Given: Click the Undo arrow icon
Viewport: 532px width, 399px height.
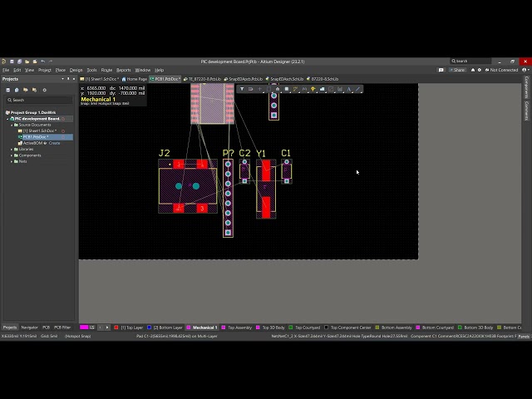Looking at the screenshot, I should (x=42, y=62).
